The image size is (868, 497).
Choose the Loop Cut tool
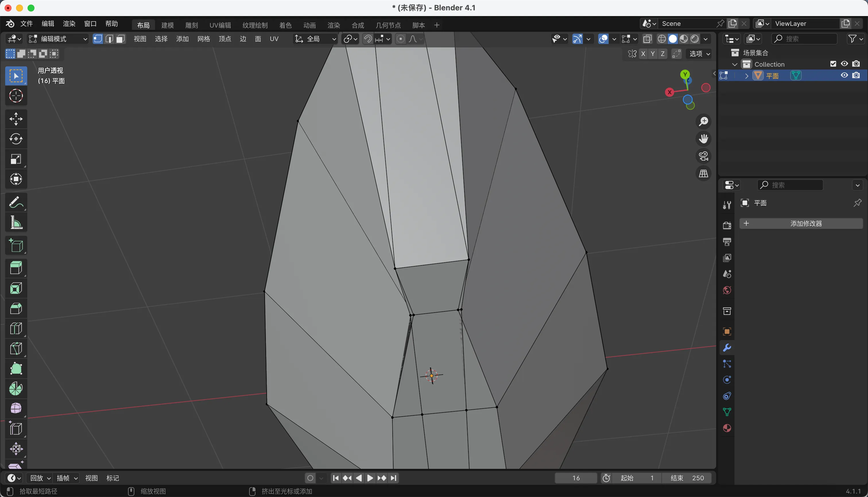[16, 328]
